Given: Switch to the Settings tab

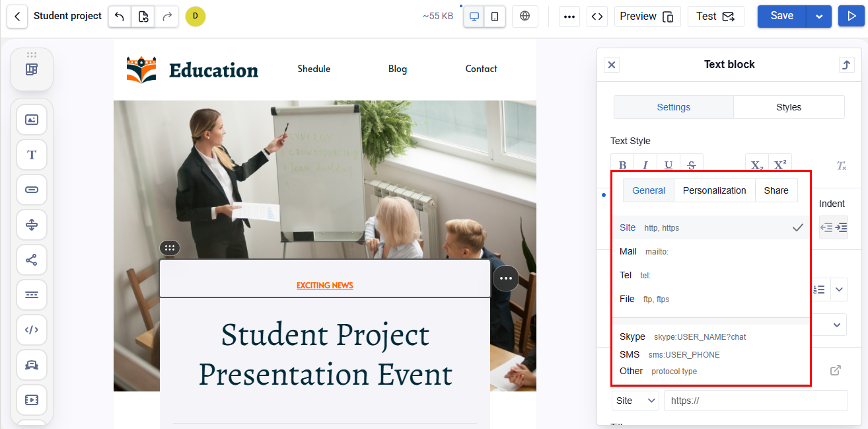Looking at the screenshot, I should point(674,107).
